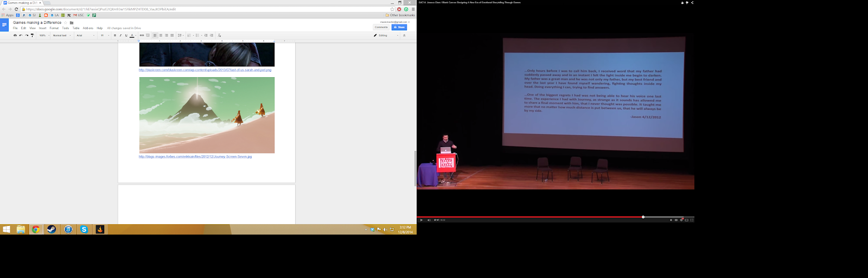
Task: Open the USC Gmail bookmark
Action: 78,15
